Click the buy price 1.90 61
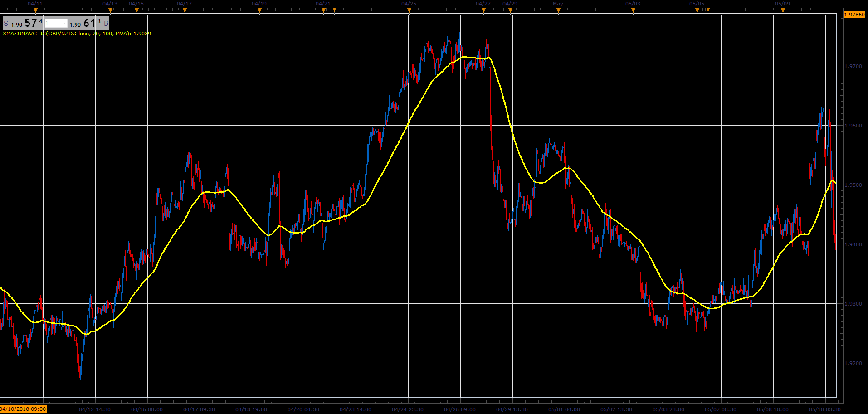Image resolution: width=868 pixels, height=414 pixels. coord(85,24)
